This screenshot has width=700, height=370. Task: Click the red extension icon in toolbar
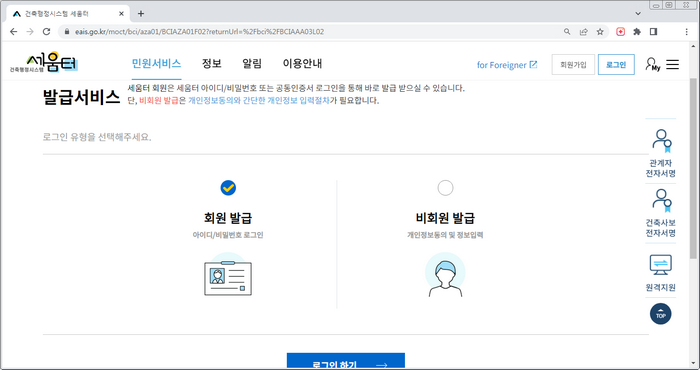(621, 32)
